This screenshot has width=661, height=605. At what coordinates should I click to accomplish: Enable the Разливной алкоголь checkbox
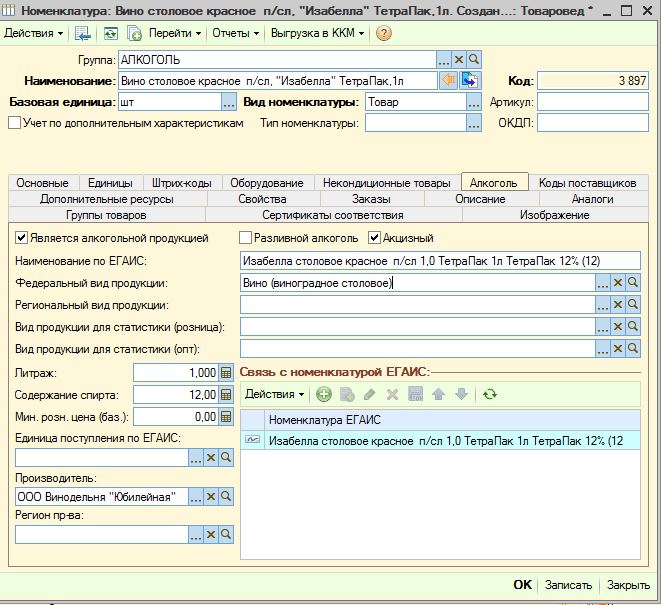(246, 238)
